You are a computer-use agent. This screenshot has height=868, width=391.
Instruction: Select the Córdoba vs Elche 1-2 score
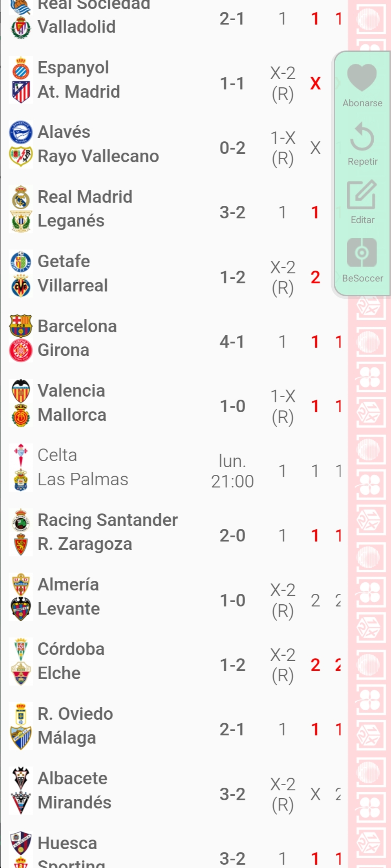pos(233,665)
